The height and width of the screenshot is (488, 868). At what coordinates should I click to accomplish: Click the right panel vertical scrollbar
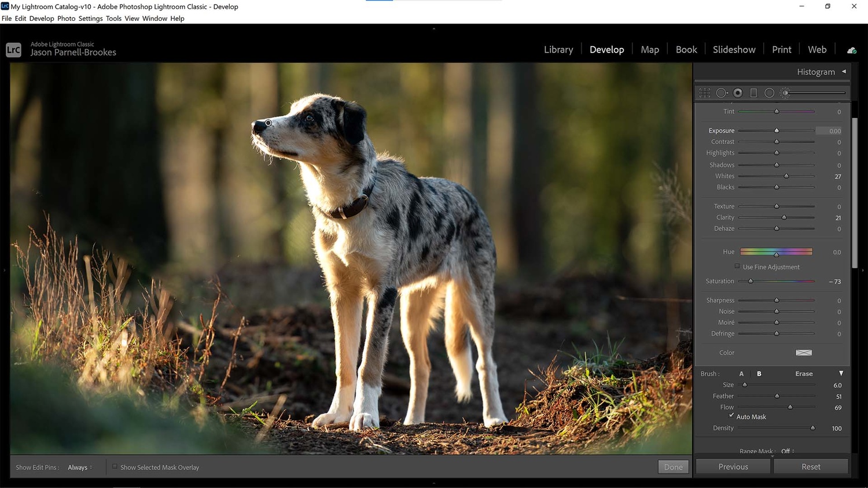click(854, 193)
